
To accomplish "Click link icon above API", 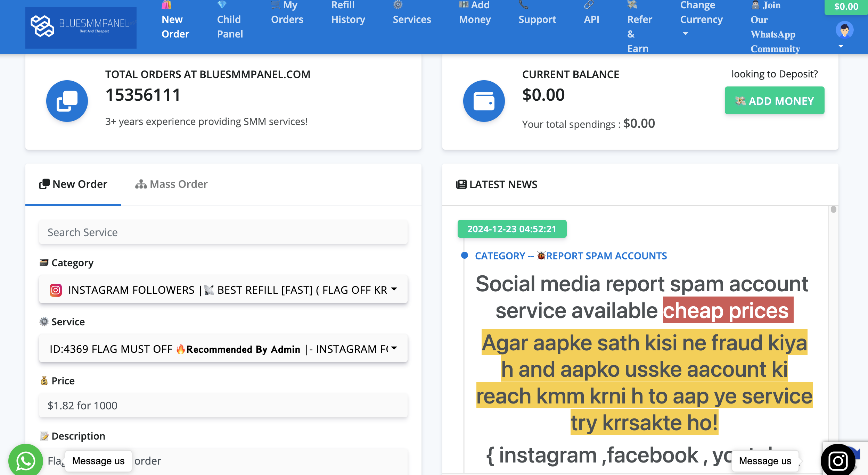I will (589, 5).
